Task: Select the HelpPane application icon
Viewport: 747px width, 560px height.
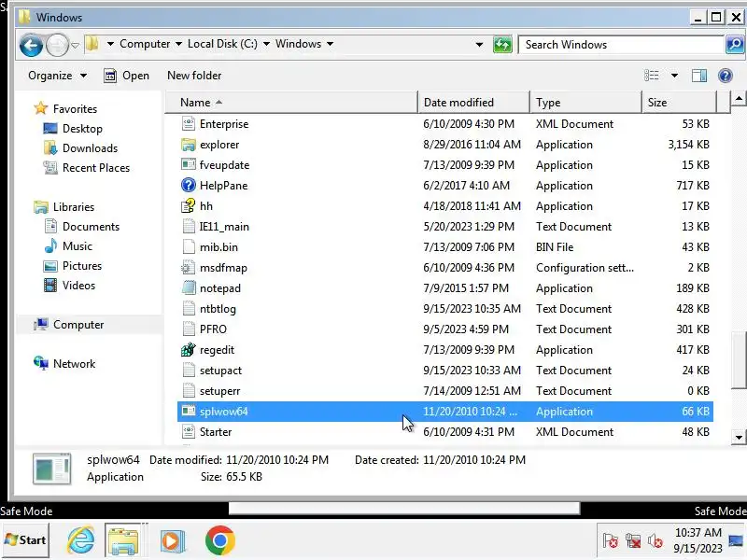Action: pos(189,185)
